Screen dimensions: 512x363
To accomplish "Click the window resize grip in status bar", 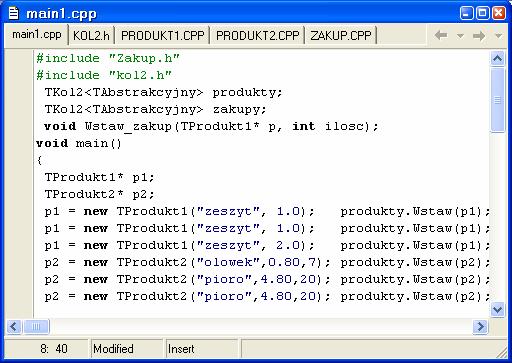I will [x=501, y=352].
